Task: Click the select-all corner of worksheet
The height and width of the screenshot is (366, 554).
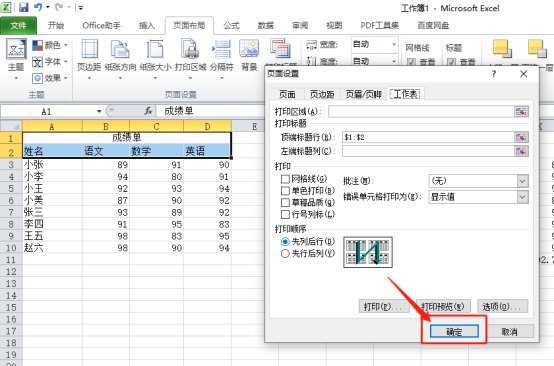Action: 11,126
